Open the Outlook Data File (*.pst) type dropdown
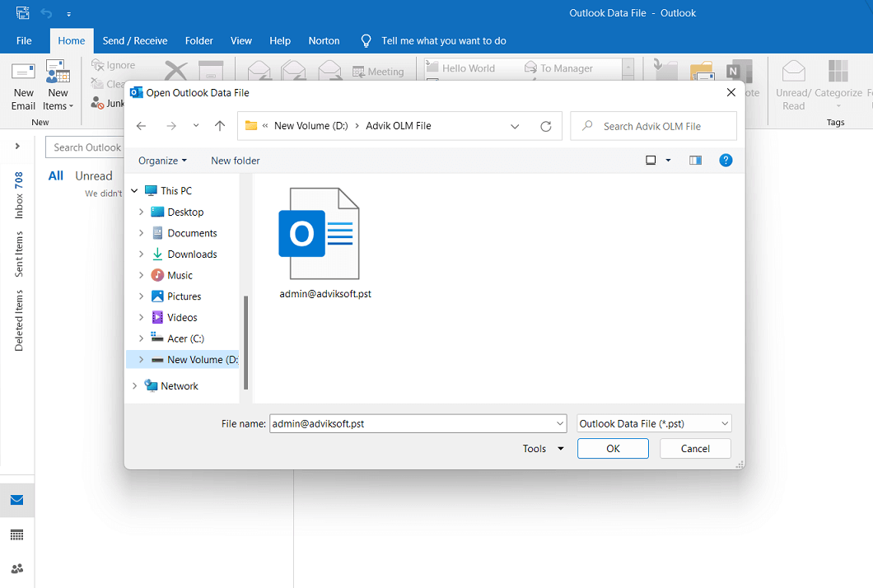The image size is (873, 588). click(654, 424)
